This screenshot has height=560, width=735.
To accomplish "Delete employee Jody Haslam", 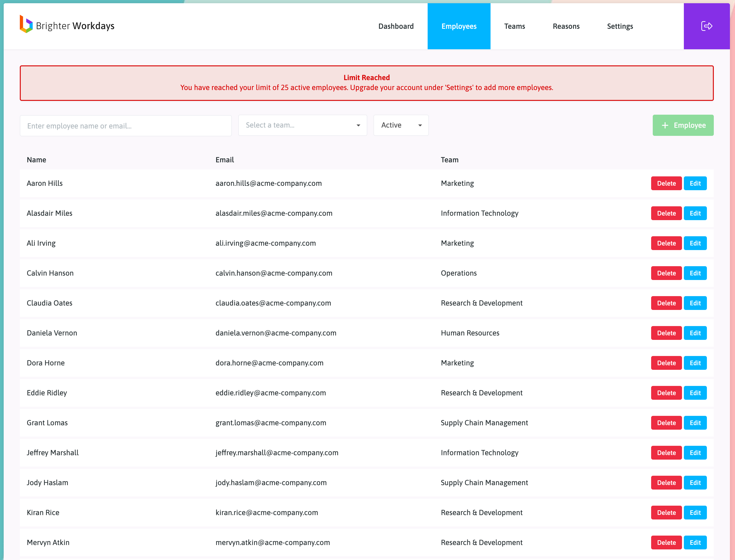I will click(666, 483).
